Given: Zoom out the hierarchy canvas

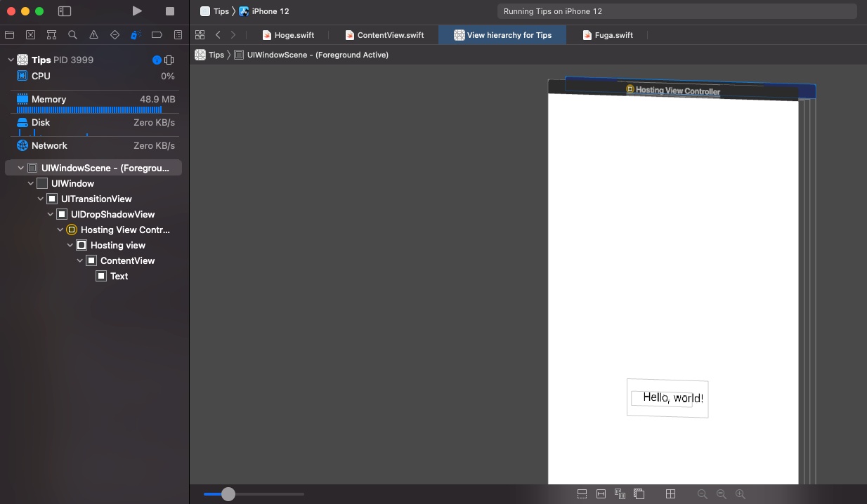Looking at the screenshot, I should click(702, 494).
